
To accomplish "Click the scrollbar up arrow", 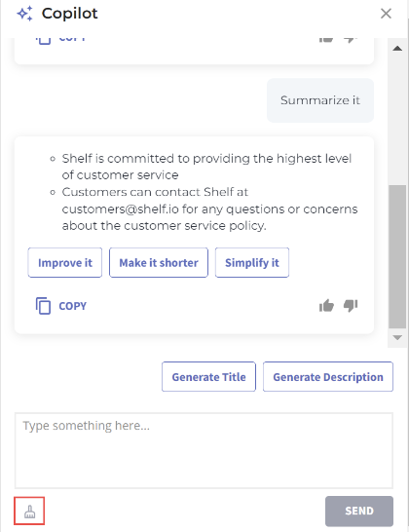I will click(397, 48).
